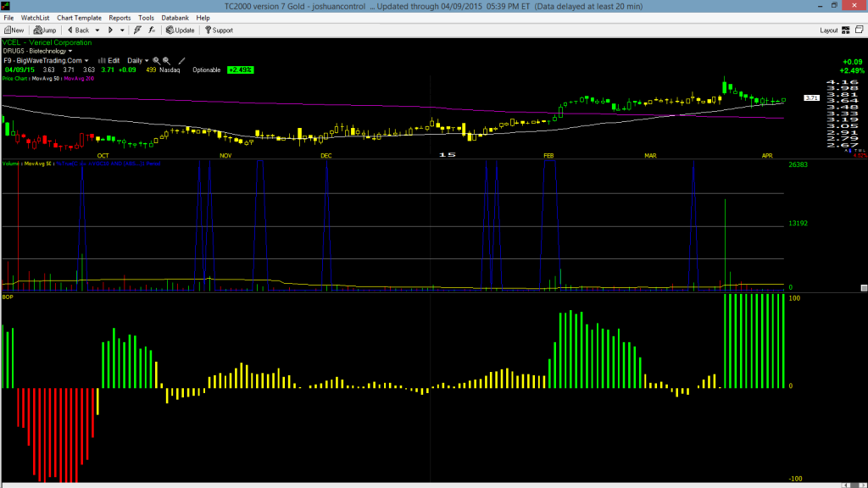
Task: Select the line drawing tool
Action: (x=181, y=60)
